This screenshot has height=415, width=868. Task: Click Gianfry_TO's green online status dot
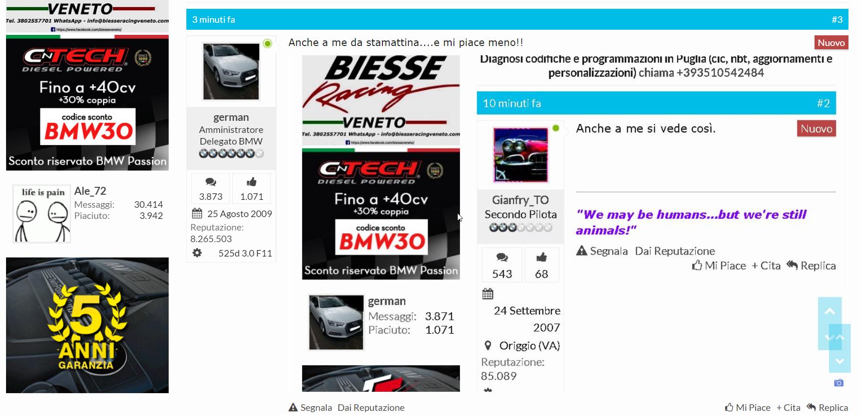[555, 128]
